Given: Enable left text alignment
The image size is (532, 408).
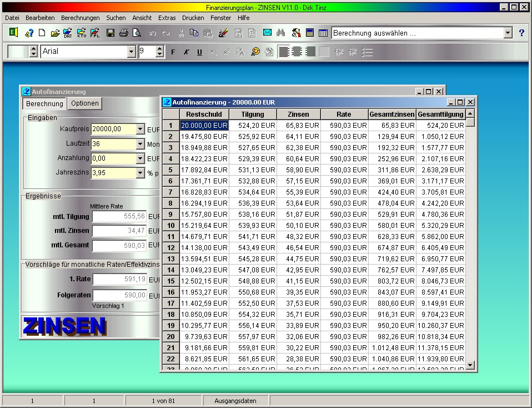Looking at the screenshot, I should (284, 52).
